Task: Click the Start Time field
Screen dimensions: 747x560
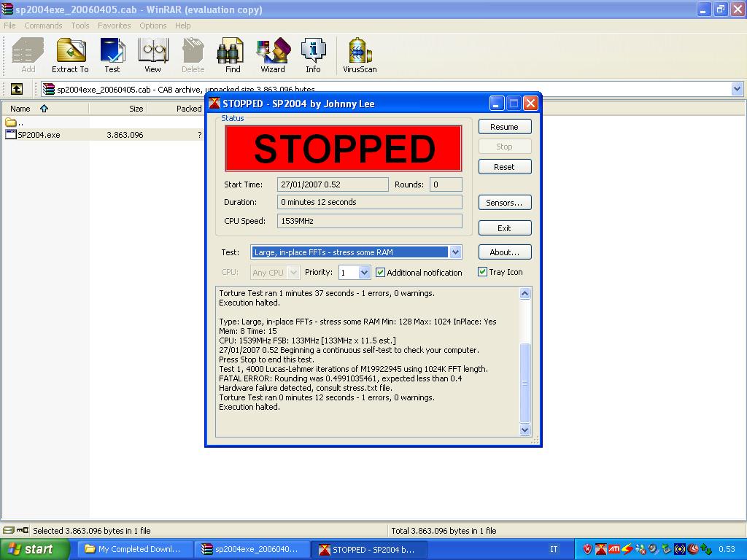Action: (x=333, y=184)
